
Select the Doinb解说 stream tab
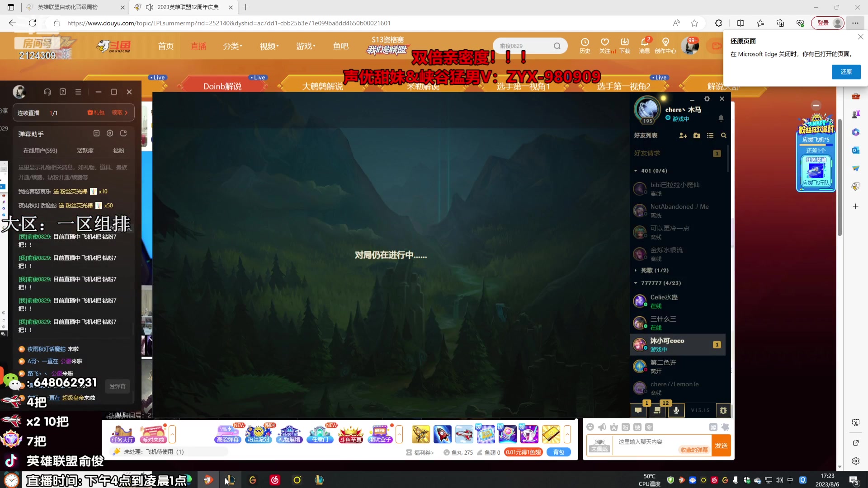click(222, 86)
